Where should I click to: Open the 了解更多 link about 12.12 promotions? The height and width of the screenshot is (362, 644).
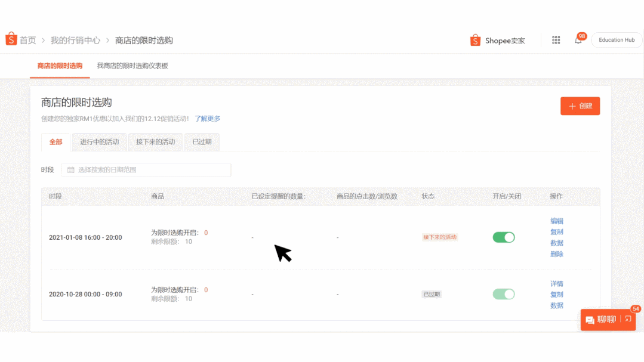pyautogui.click(x=207, y=119)
